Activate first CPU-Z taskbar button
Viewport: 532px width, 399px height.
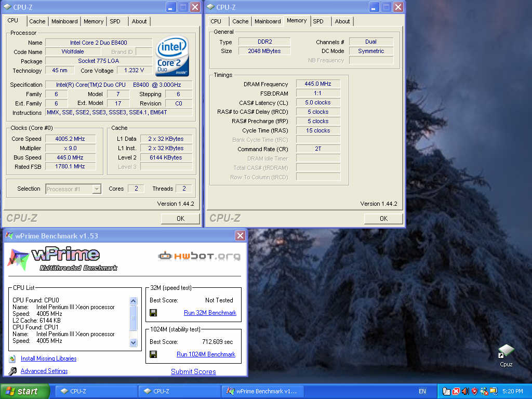(96, 391)
